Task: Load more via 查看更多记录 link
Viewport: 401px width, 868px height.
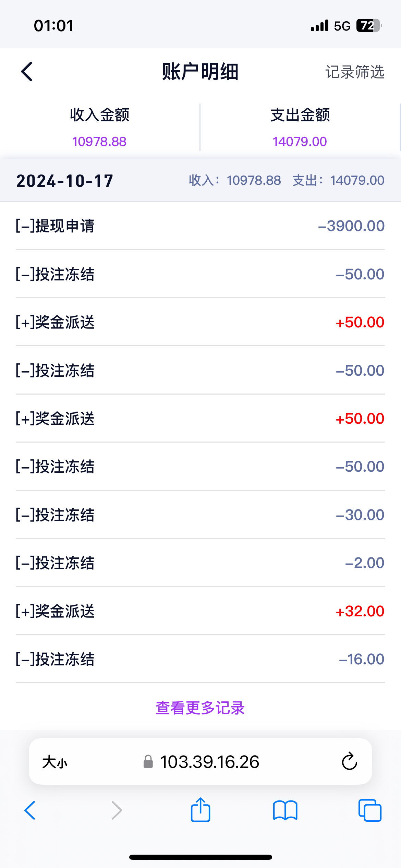Action: (x=200, y=708)
